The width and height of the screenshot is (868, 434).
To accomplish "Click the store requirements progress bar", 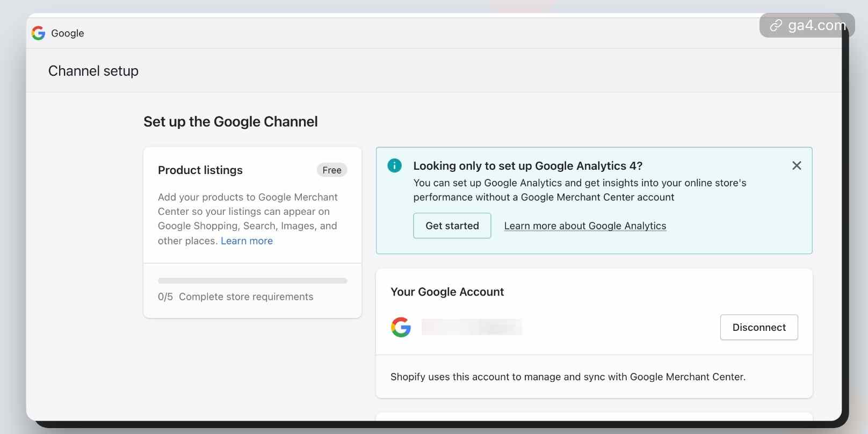I will 252,280.
